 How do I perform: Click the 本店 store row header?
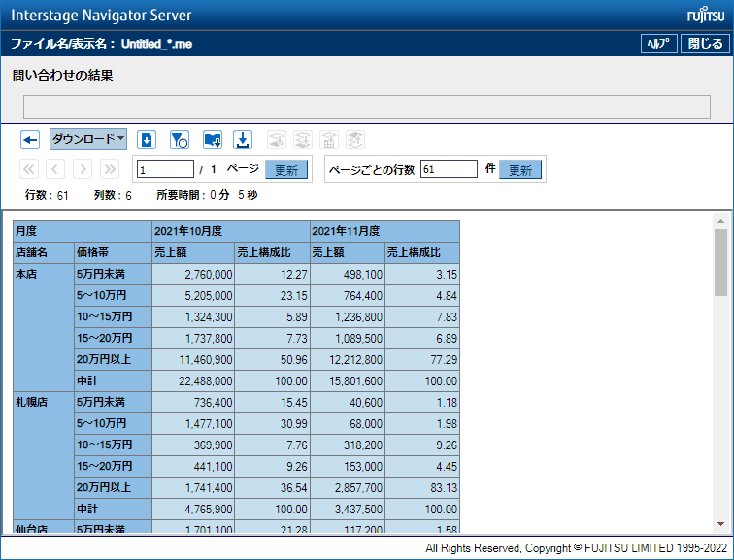coord(44,327)
